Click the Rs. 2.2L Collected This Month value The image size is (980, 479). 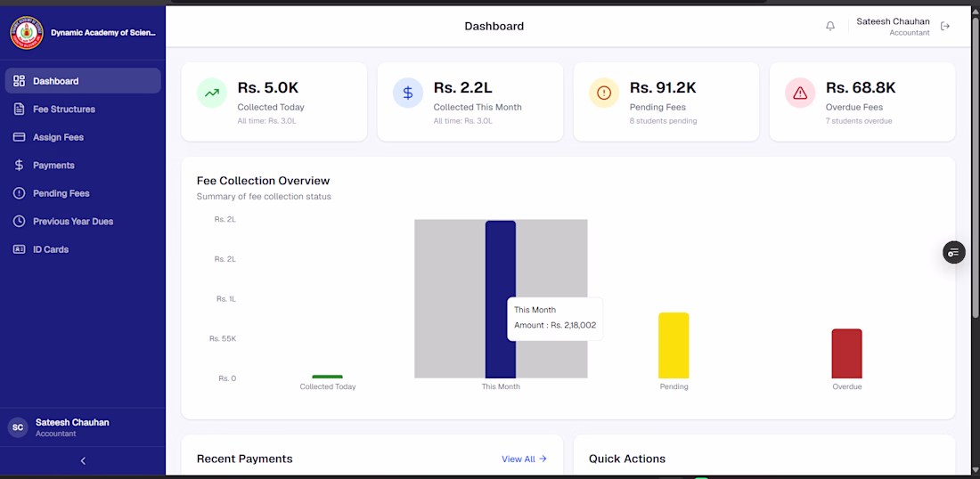(462, 88)
